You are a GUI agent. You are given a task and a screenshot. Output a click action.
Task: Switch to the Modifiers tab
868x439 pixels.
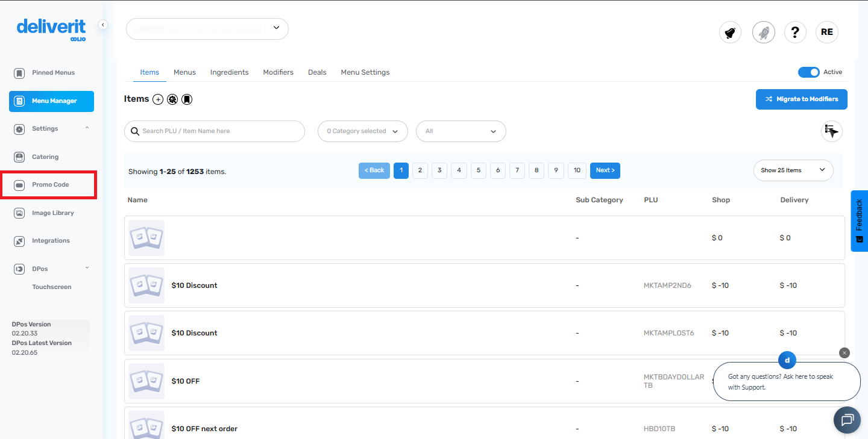278,72
